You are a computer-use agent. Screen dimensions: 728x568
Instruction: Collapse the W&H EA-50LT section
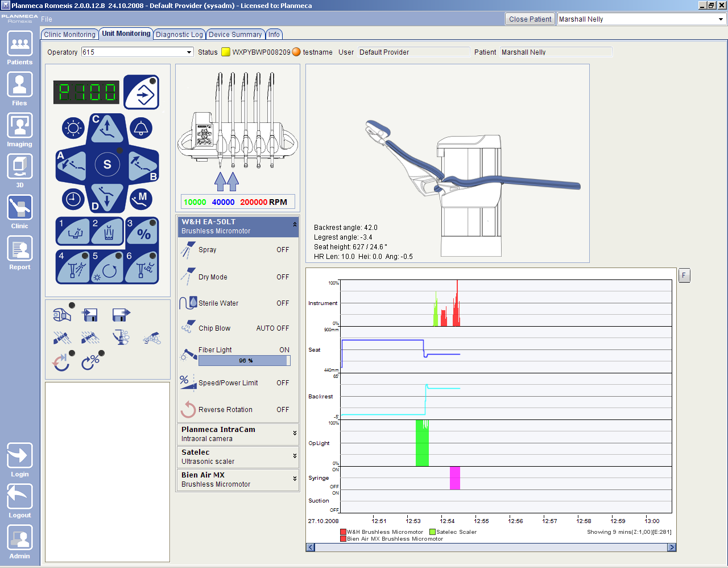tap(295, 225)
